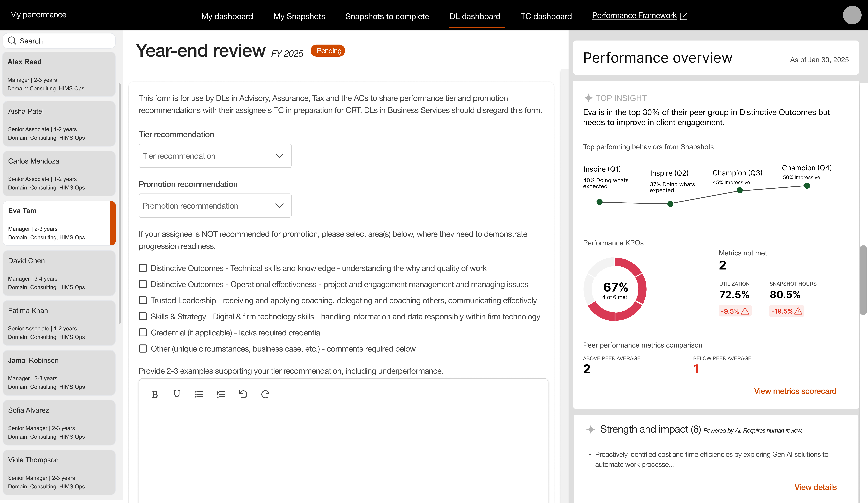Image resolution: width=868 pixels, height=503 pixels.
Task: Insert a bulleted list
Action: (x=199, y=394)
